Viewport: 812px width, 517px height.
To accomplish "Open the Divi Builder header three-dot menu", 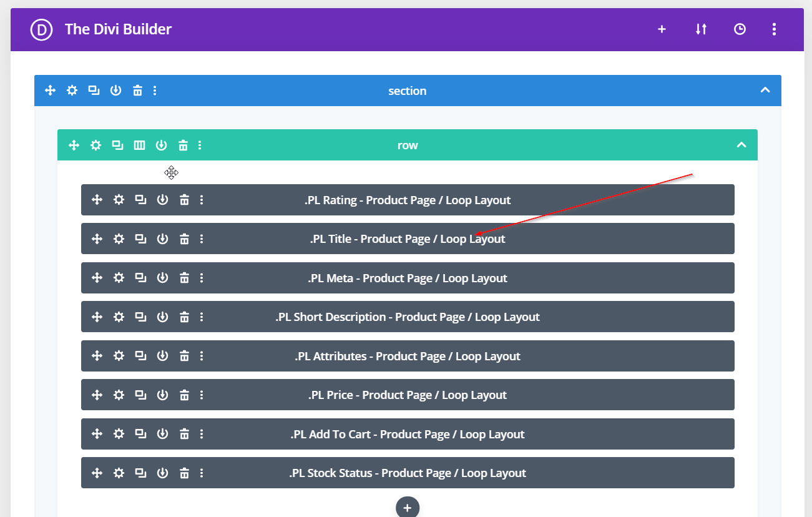I will coord(774,29).
